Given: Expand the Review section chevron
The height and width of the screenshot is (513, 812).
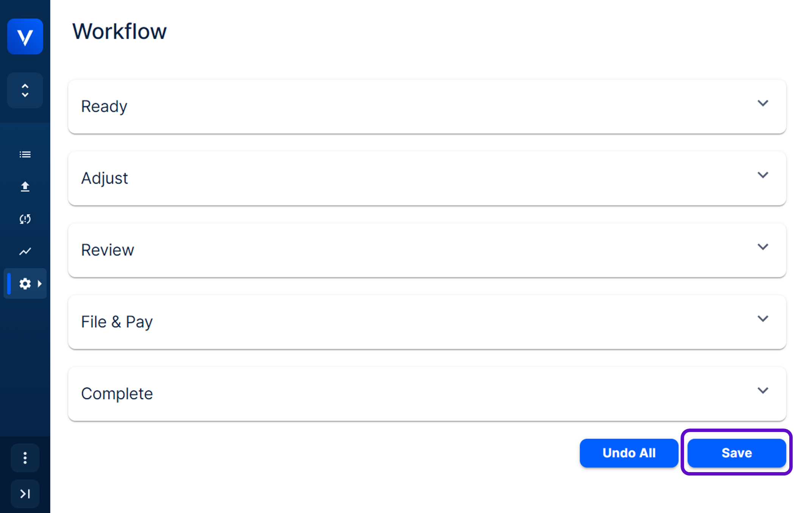Looking at the screenshot, I should [763, 247].
